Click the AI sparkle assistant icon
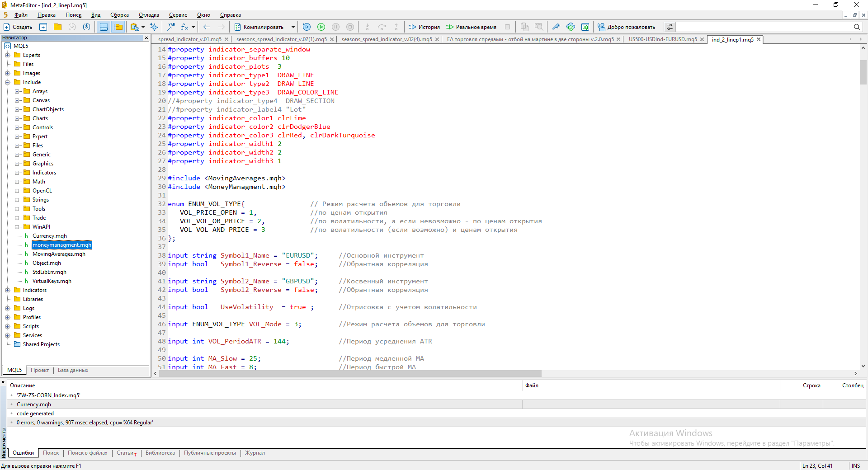 tap(154, 27)
